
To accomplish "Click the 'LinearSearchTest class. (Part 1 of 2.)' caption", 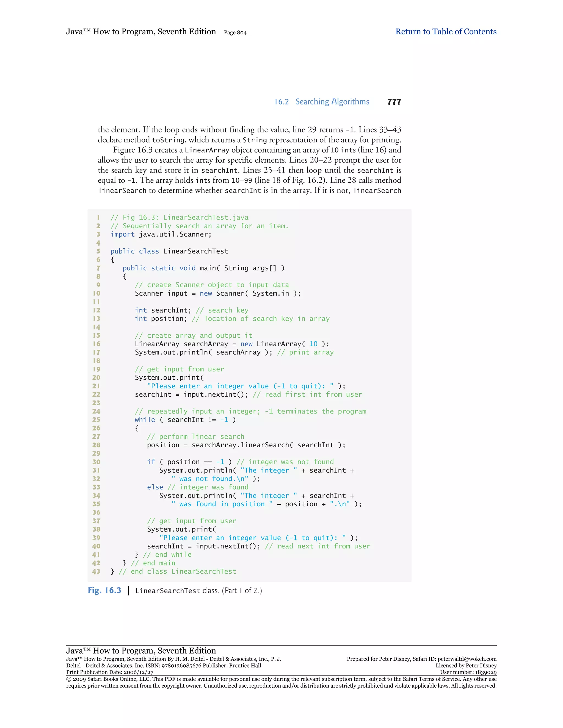I will pos(198,591).
